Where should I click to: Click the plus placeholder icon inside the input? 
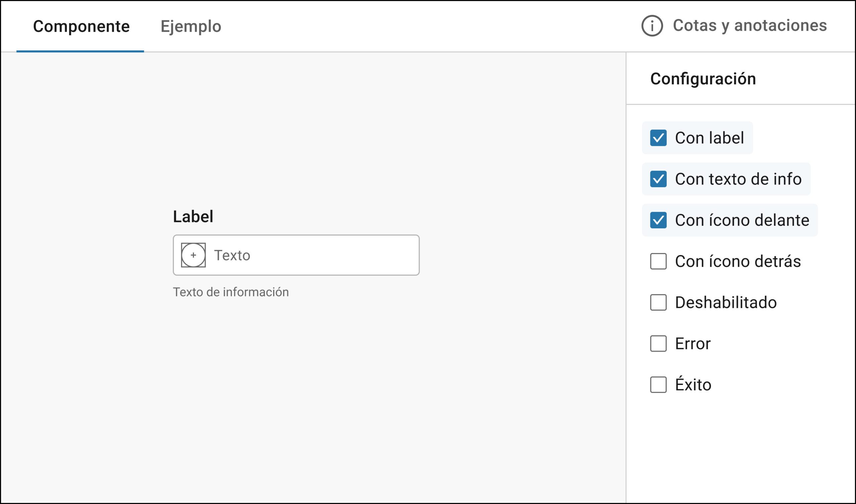click(x=194, y=255)
